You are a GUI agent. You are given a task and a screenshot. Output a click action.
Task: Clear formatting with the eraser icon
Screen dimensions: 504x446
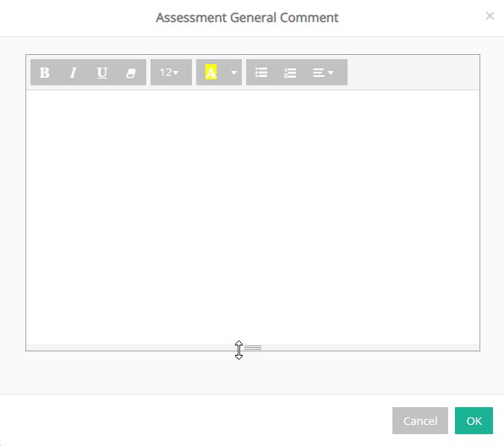tap(131, 73)
